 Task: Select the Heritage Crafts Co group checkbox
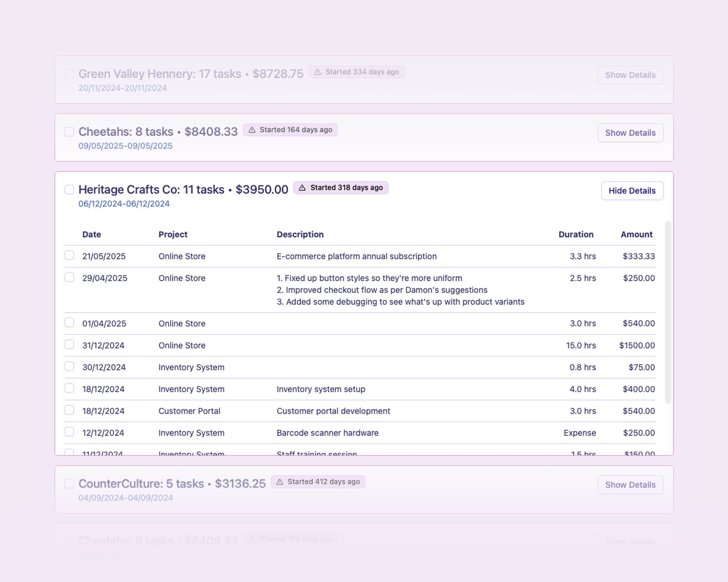click(x=69, y=190)
